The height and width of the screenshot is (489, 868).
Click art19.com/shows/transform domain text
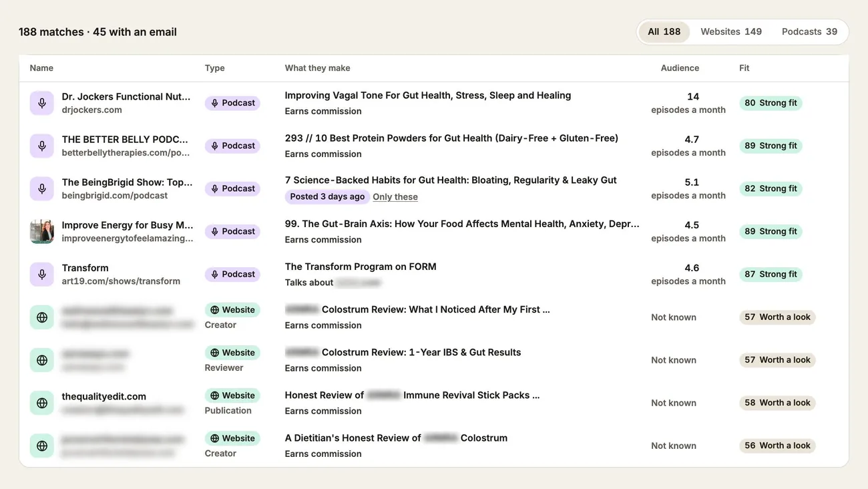pyautogui.click(x=121, y=281)
